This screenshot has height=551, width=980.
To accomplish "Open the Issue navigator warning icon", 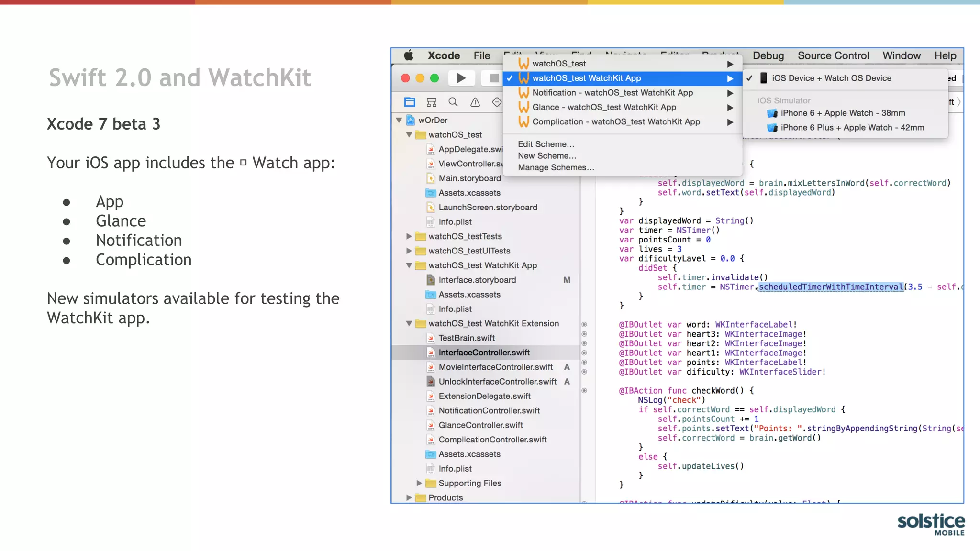I will coord(475,102).
